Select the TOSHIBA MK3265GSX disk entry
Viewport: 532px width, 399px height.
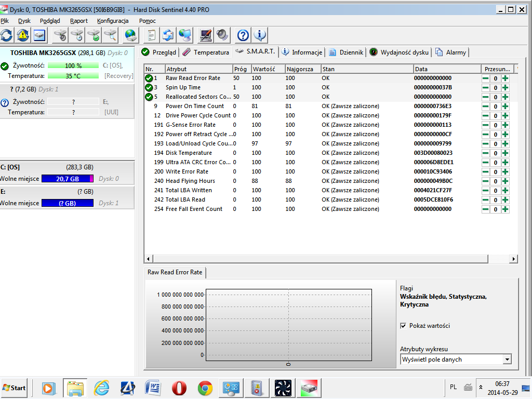click(x=67, y=64)
